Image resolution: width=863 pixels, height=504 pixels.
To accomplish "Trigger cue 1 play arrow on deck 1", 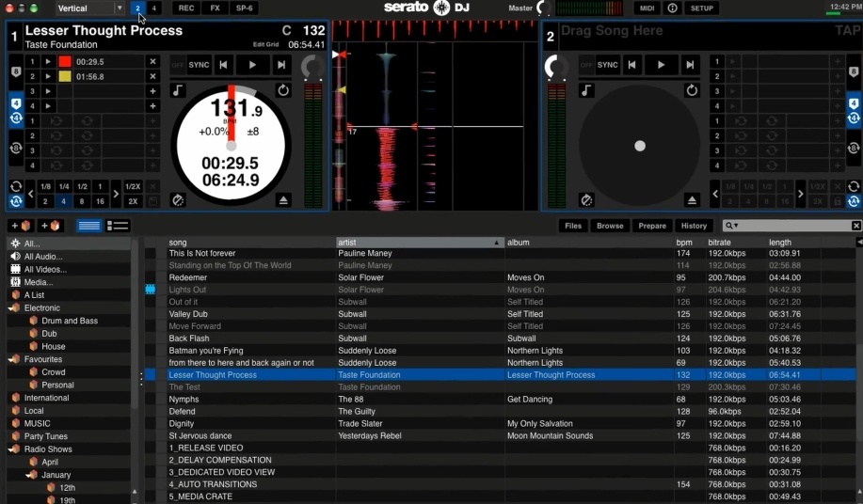I will (x=48, y=61).
